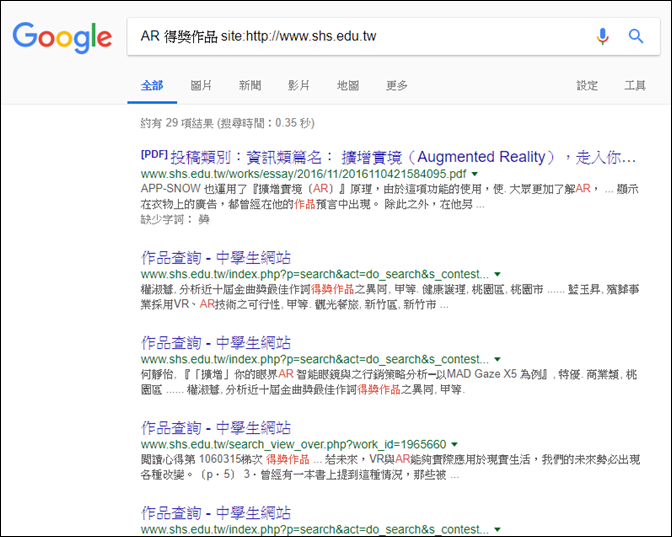The width and height of the screenshot is (672, 537).
Task: Switch to the 影片 tab
Action: point(299,85)
